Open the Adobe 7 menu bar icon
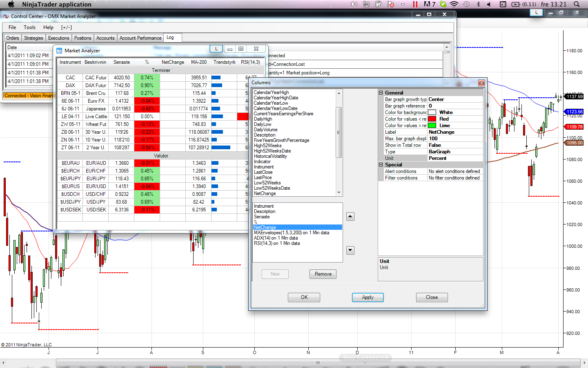This screenshot has height=368, width=588. [430, 4]
